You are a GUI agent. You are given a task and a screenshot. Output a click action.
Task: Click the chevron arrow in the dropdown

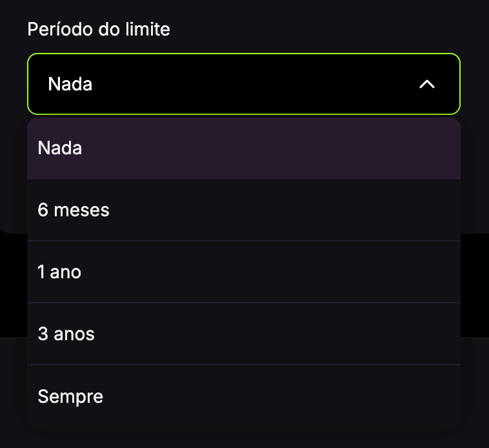coord(427,84)
